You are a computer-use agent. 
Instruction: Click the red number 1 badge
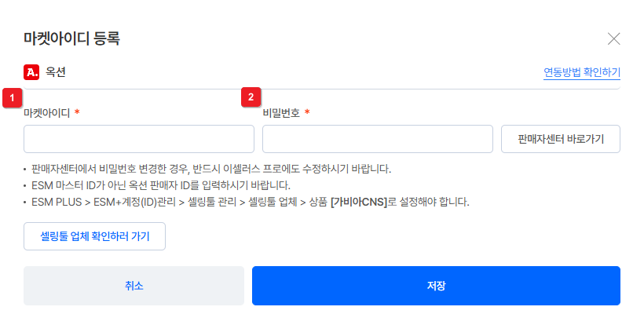click(x=12, y=97)
